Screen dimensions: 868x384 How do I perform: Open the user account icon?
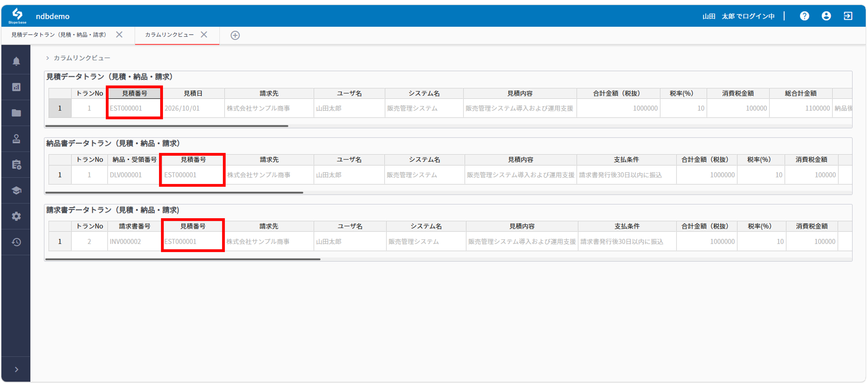pos(826,16)
